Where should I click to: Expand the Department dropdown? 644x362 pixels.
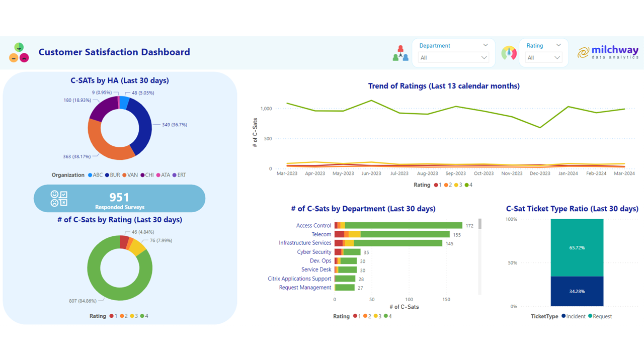pyautogui.click(x=485, y=45)
